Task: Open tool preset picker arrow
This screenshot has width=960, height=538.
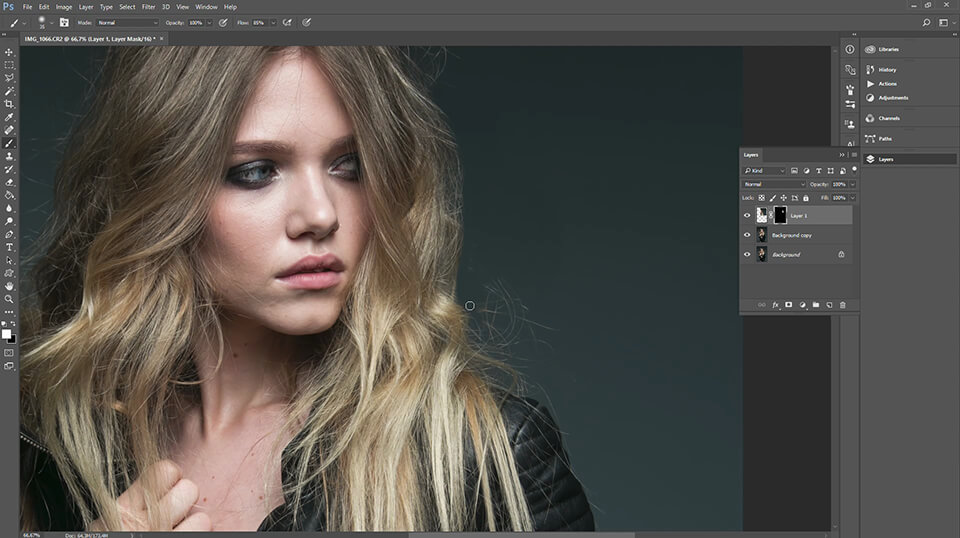Action: pos(24,23)
